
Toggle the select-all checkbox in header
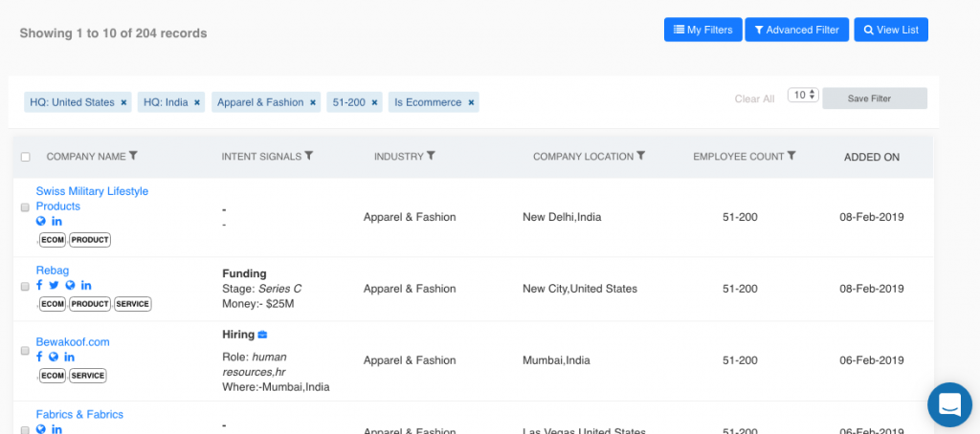(26, 157)
